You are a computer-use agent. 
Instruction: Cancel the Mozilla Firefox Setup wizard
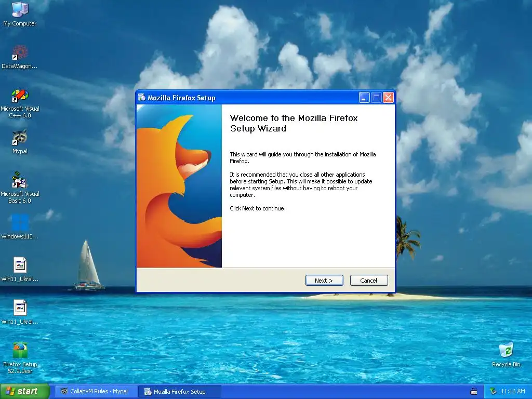369,281
